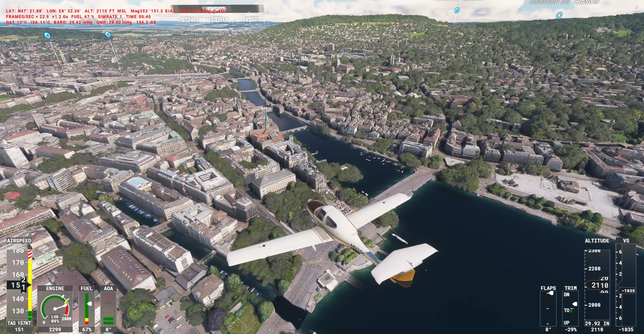
Task: Select the leftmost blue city POI marker
Action: [x=47, y=35]
